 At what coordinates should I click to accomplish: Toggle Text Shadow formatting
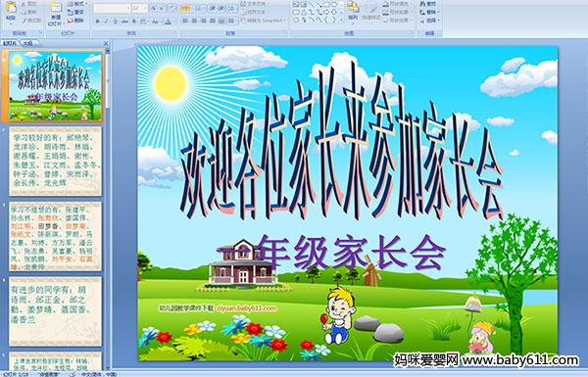tap(134, 22)
